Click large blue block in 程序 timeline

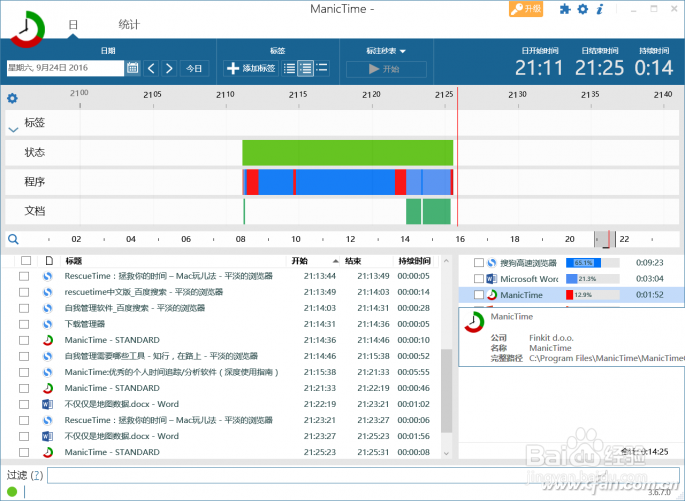pyautogui.click(x=345, y=182)
